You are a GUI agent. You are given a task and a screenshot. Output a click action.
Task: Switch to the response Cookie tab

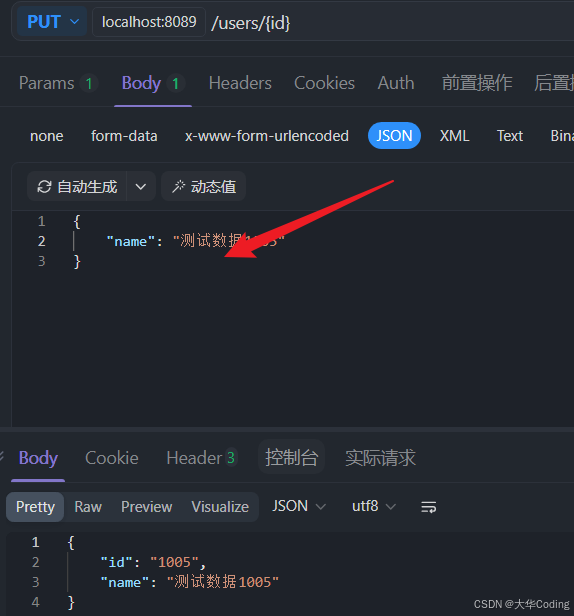(112, 458)
